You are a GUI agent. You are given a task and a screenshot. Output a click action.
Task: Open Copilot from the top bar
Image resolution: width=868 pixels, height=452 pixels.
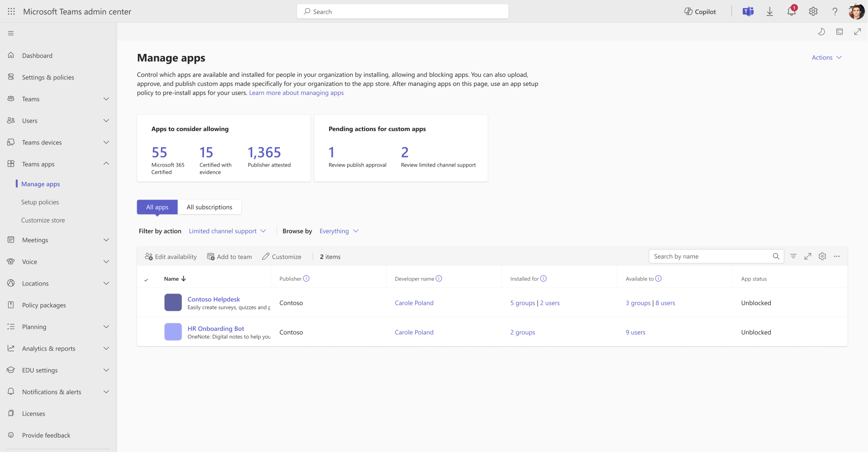point(700,12)
